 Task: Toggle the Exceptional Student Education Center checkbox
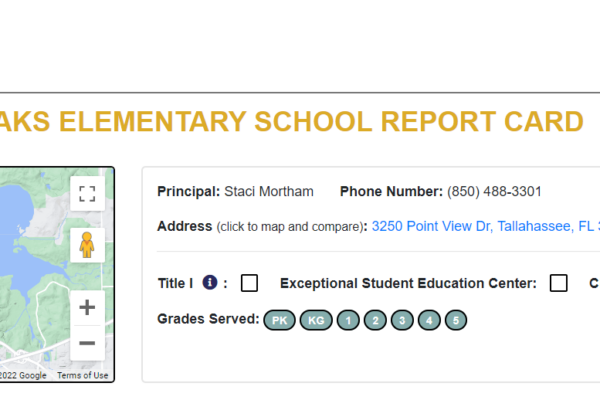558,283
